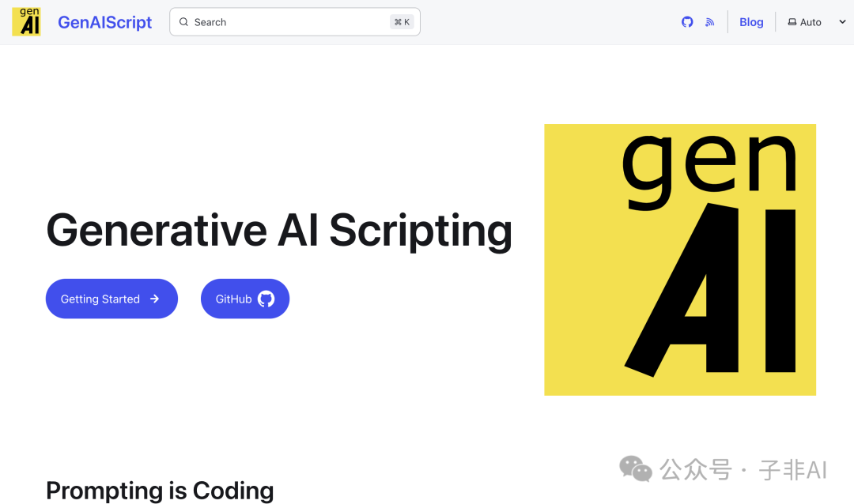Screen dimensions: 854x504
Task: Click the magnifier icon in the search box
Action: click(183, 22)
